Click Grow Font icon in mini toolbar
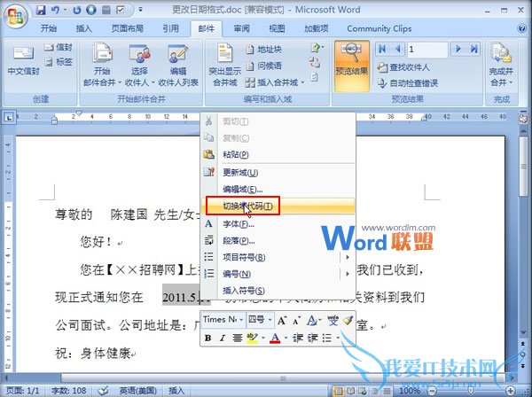The image size is (532, 397). click(282, 320)
